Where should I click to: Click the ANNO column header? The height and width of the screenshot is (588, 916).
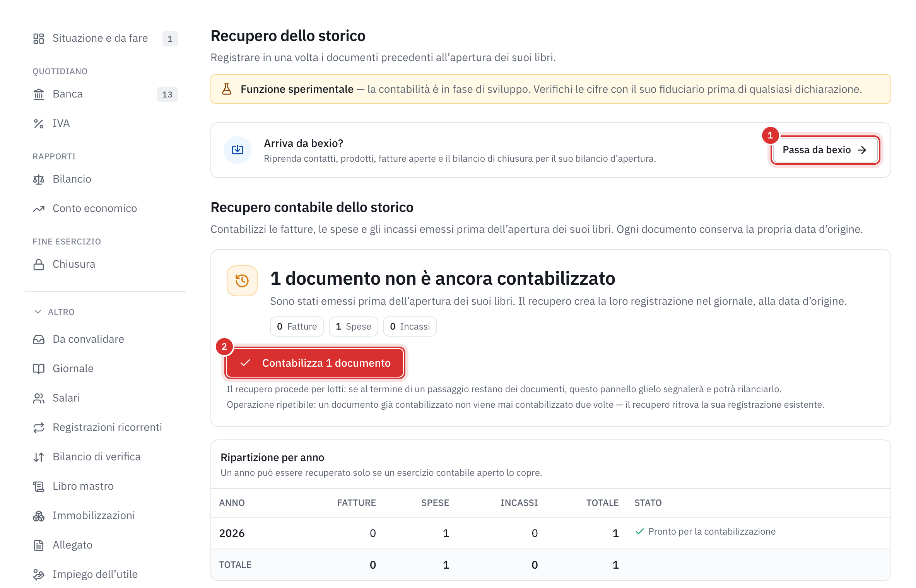pyautogui.click(x=232, y=503)
